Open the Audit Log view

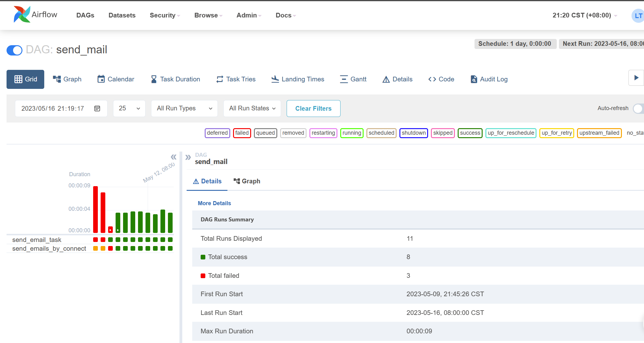pos(489,79)
